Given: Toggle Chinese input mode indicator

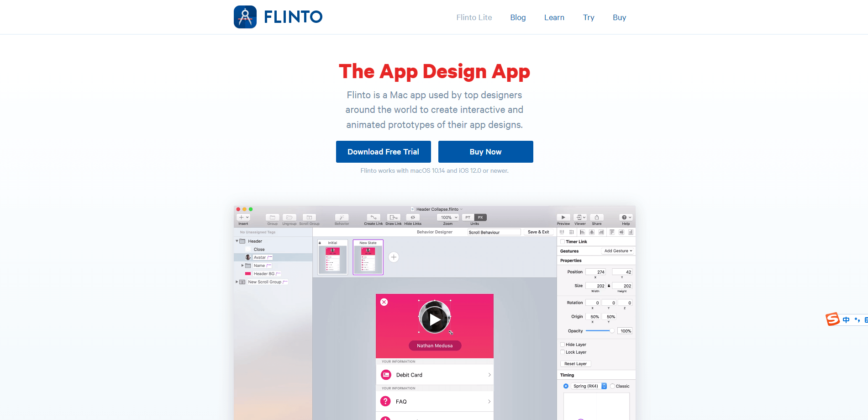Looking at the screenshot, I should [x=846, y=320].
